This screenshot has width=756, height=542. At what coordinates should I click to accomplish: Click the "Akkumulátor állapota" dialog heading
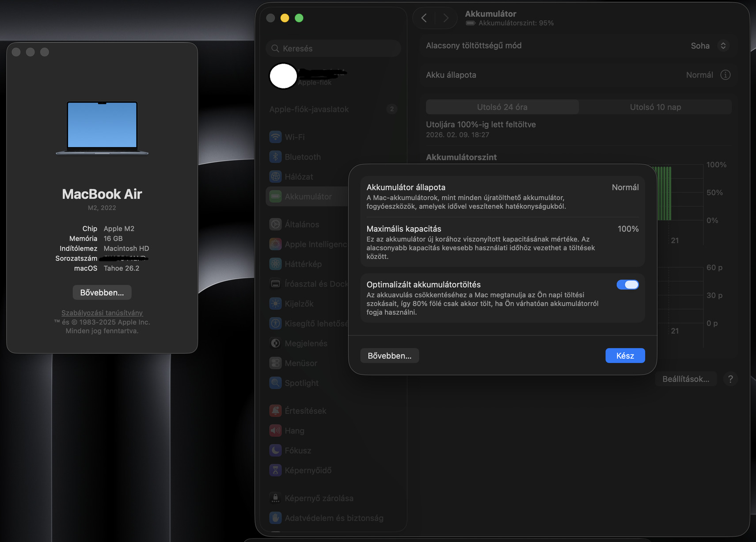(x=406, y=187)
